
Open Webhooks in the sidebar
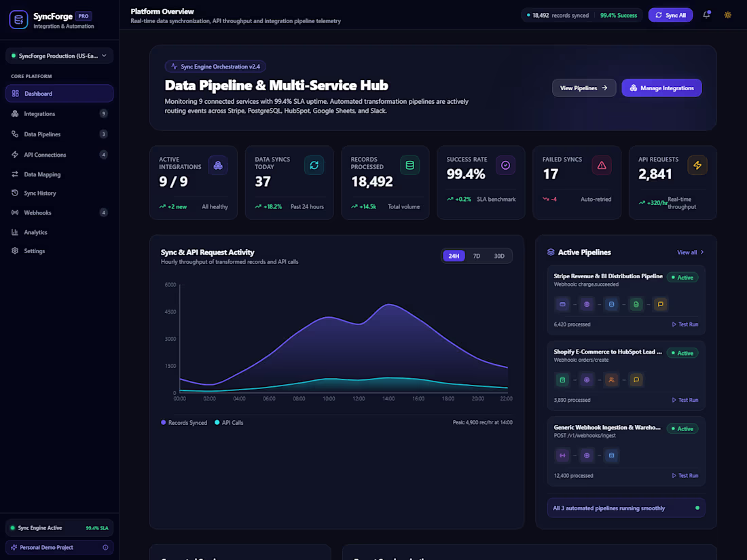(x=60, y=212)
